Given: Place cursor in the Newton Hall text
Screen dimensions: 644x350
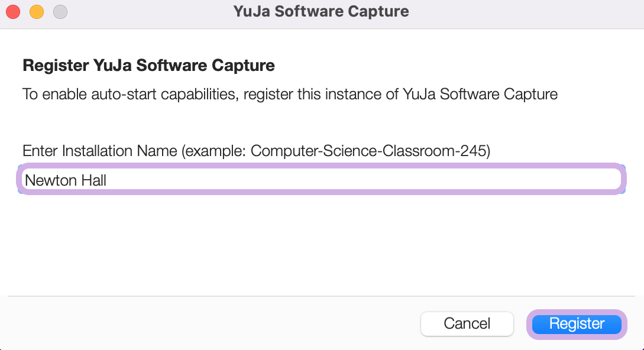Looking at the screenshot, I should pos(66,180).
